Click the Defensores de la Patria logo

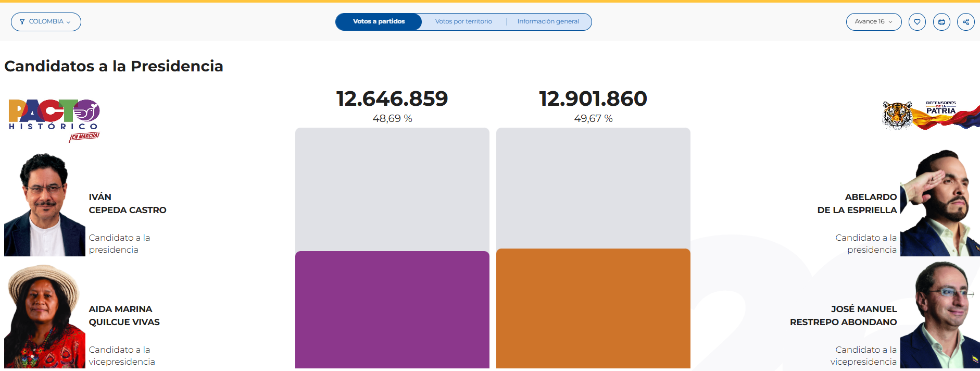(931, 115)
